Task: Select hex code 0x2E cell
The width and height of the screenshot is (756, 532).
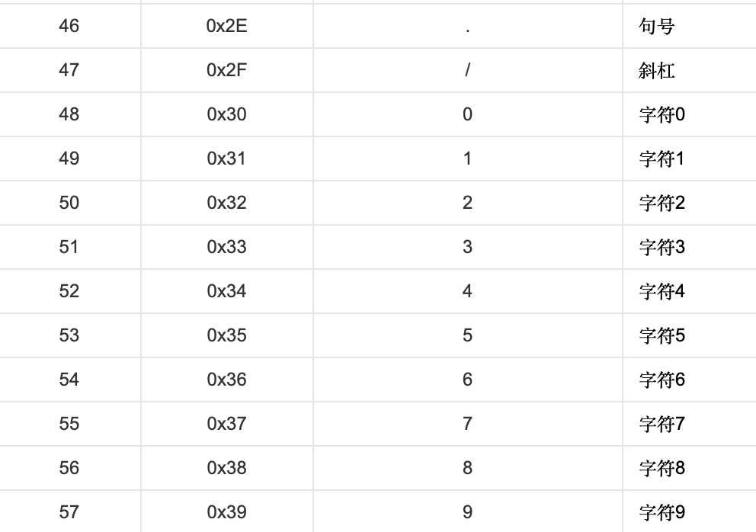Action: [226, 26]
